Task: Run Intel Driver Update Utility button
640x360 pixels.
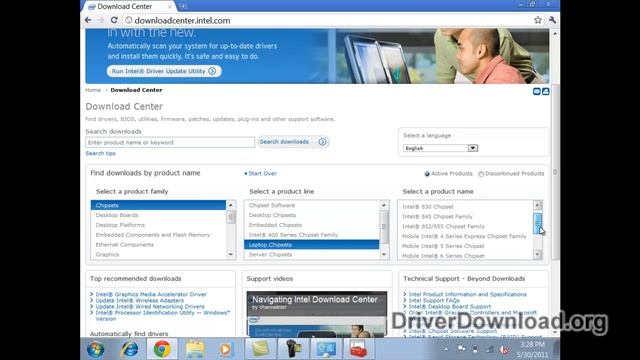Action: pos(164,71)
